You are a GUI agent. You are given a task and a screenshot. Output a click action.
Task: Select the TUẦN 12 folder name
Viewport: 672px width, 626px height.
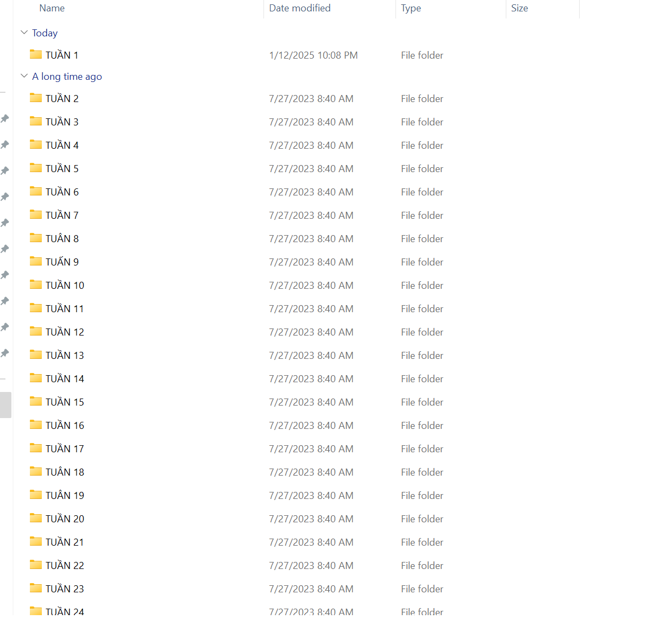[65, 332]
